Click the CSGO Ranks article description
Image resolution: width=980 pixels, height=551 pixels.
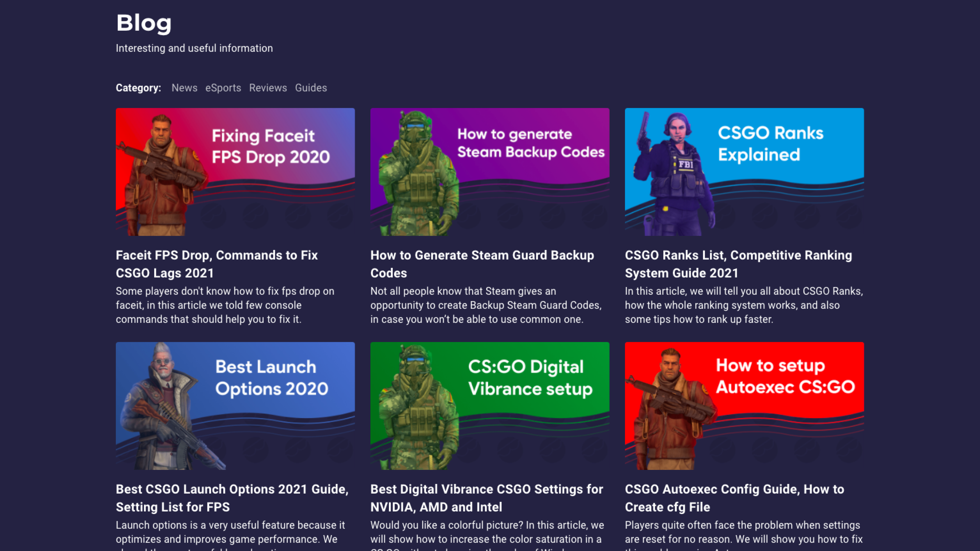(743, 305)
